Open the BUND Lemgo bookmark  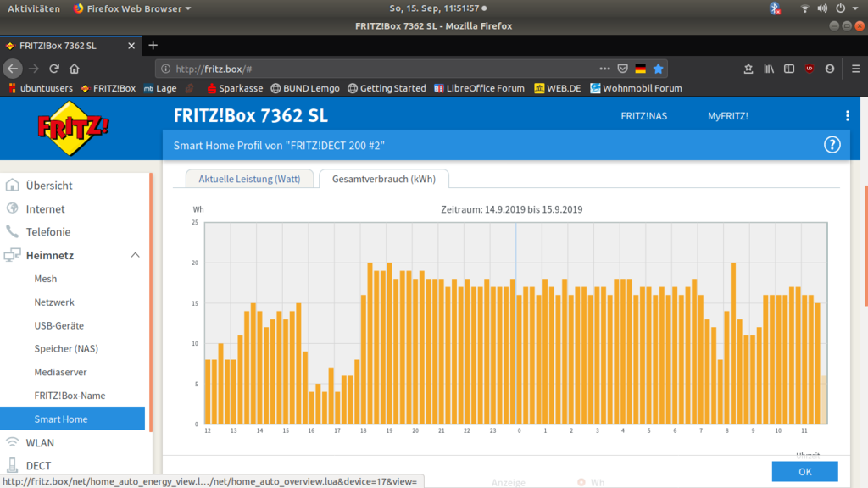[305, 88]
